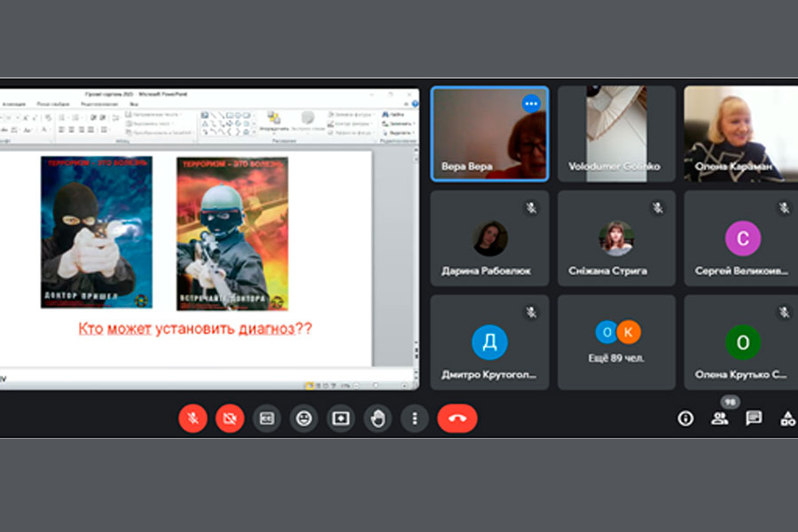Show the participants list icon
The width and height of the screenshot is (798, 532).
[x=720, y=419]
